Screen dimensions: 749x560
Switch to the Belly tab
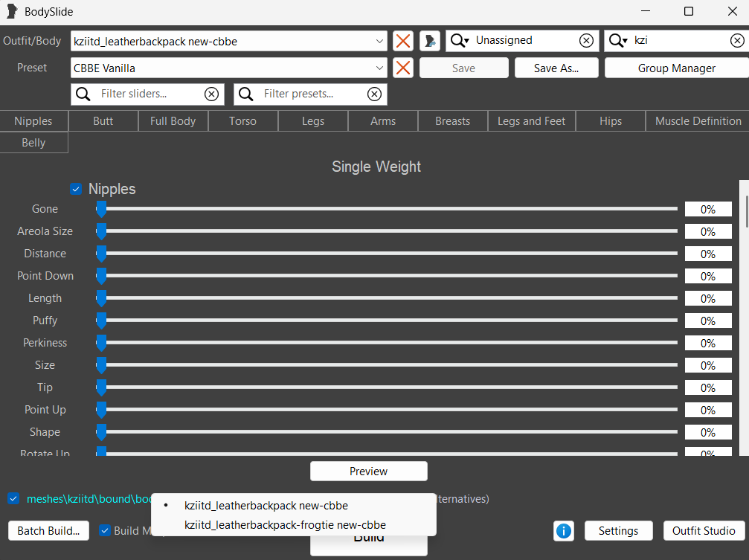tap(33, 142)
